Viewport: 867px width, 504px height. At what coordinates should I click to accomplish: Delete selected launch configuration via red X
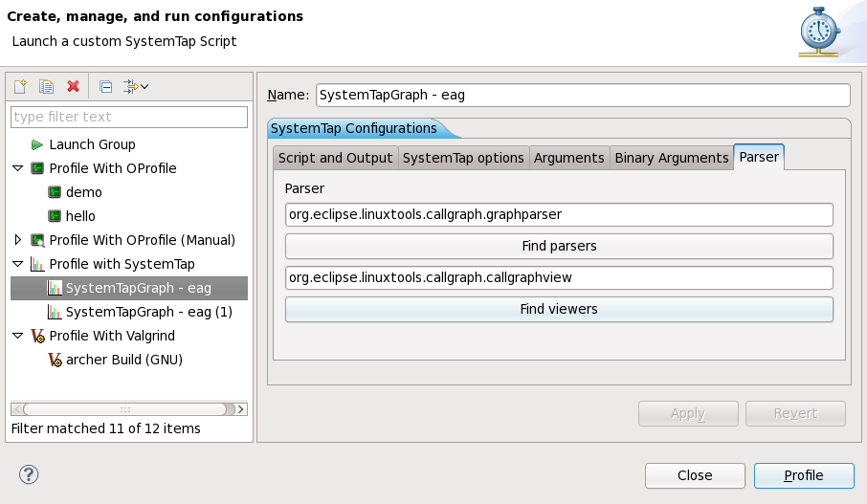click(73, 87)
